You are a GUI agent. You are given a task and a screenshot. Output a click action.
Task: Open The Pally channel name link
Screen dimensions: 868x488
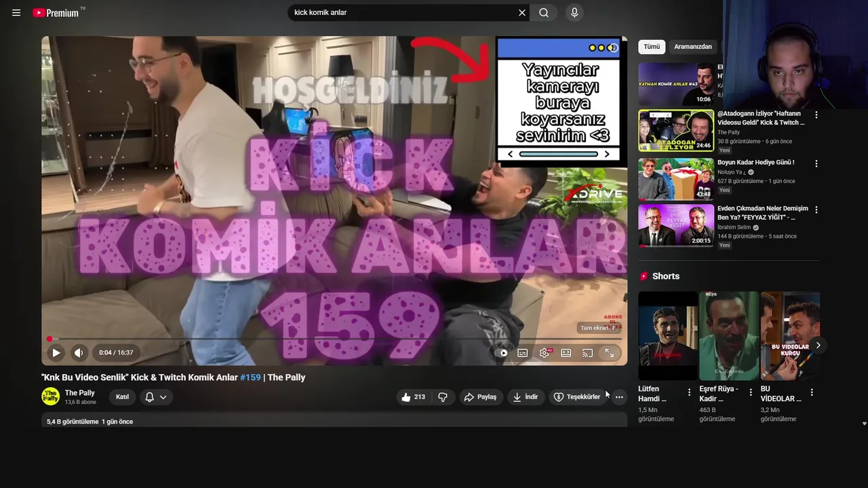point(79,393)
